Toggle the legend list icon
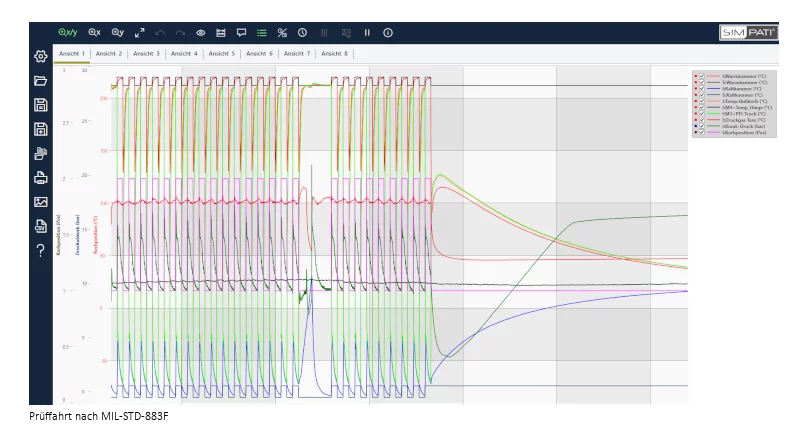This screenshot has width=809, height=428. 262,32
